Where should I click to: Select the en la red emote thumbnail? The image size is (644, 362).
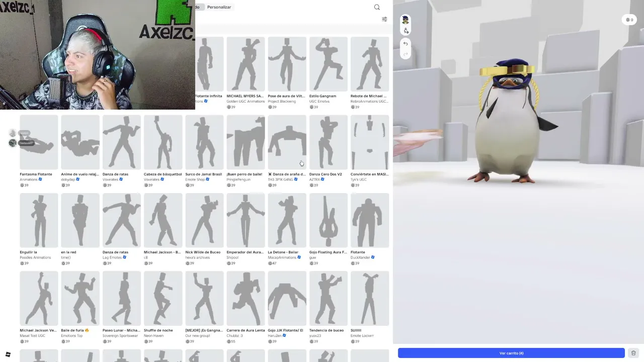[80, 220]
